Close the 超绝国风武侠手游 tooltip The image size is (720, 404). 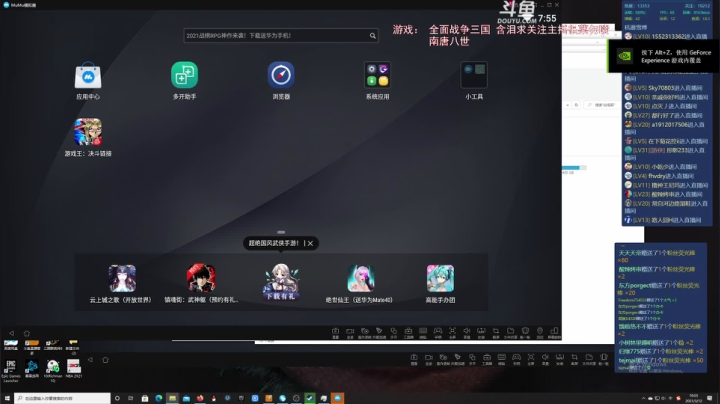[310, 243]
